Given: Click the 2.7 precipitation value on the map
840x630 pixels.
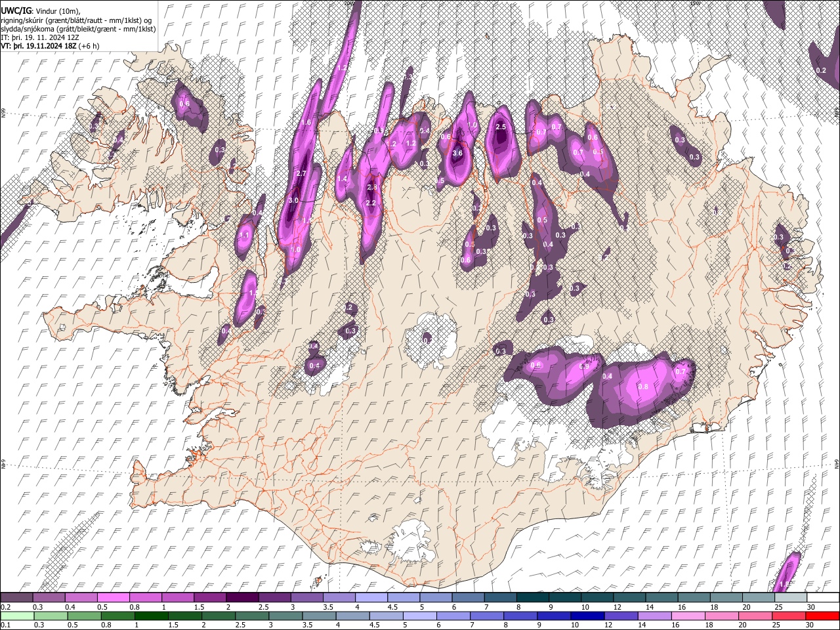Looking at the screenshot, I should (302, 173).
